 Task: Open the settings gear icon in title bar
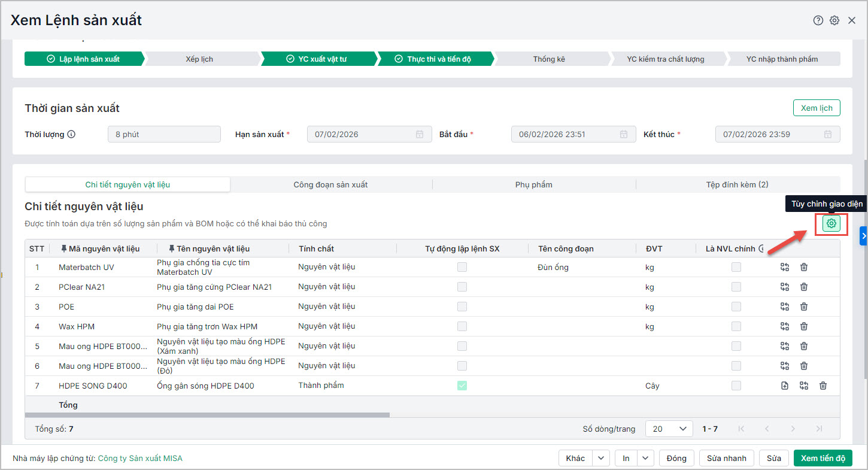point(834,20)
